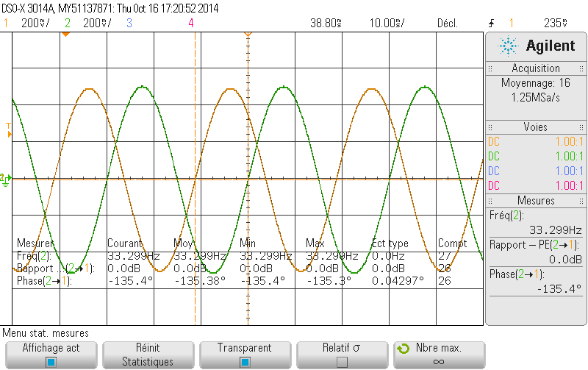This screenshot has height=370, width=588.
Task: Select the channel 4 indicator in top bar
Action: [x=191, y=23]
